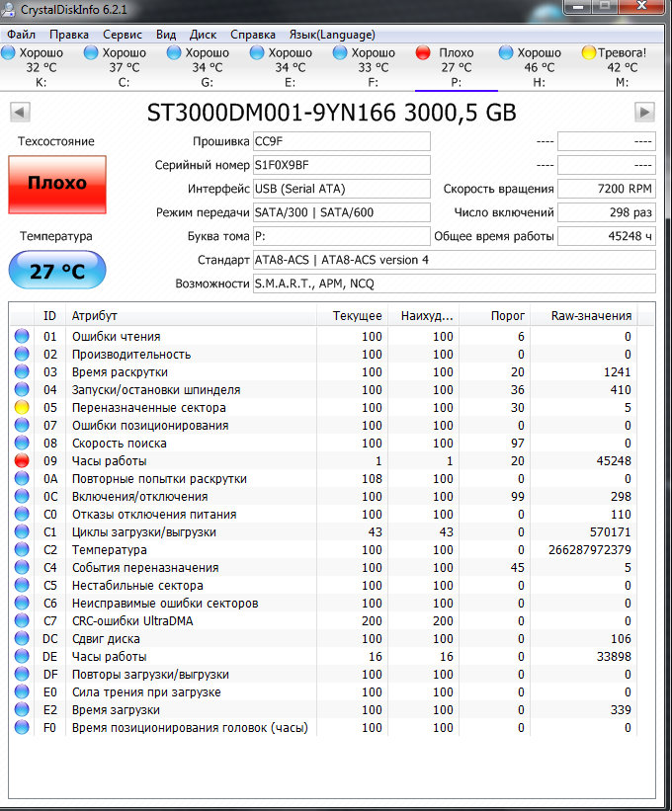Select Запуски/остановки шпинделя attribute row
Image resolution: width=672 pixels, height=811 pixels.
tap(324, 389)
